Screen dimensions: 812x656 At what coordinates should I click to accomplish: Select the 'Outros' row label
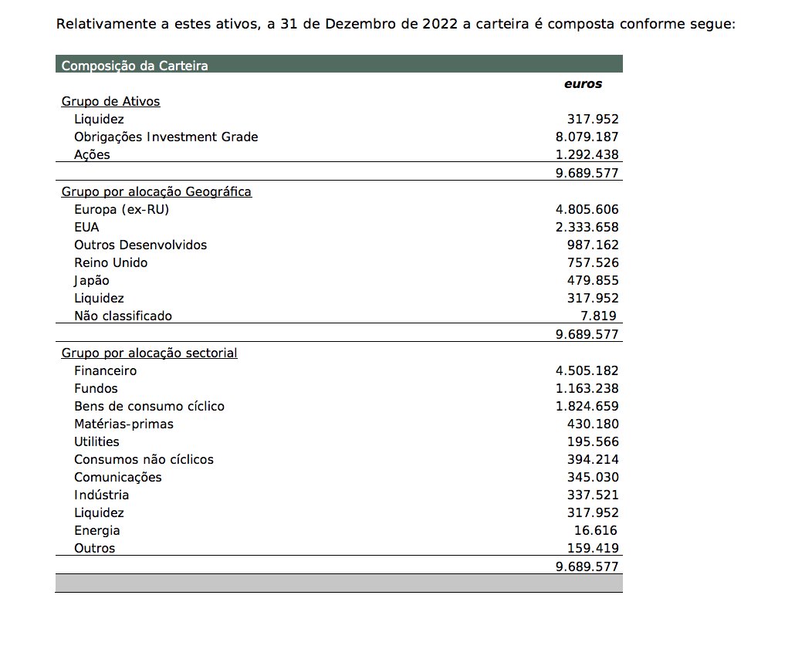click(x=95, y=548)
